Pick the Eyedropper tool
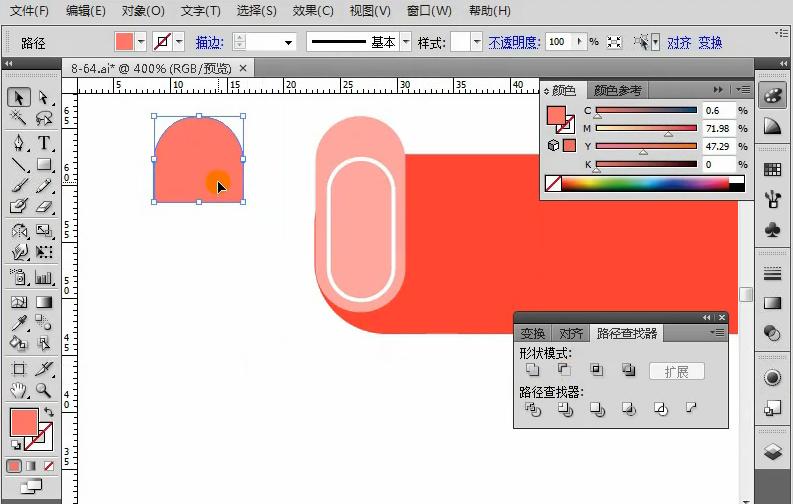 (19, 323)
